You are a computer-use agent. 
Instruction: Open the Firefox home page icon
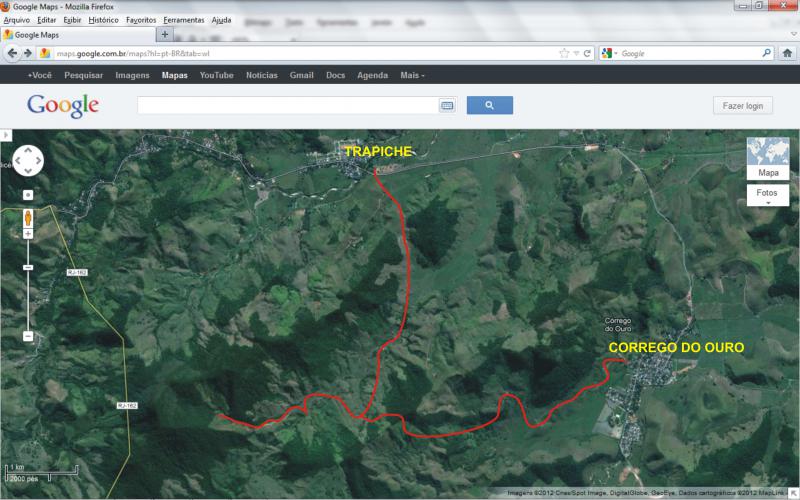coord(787,53)
